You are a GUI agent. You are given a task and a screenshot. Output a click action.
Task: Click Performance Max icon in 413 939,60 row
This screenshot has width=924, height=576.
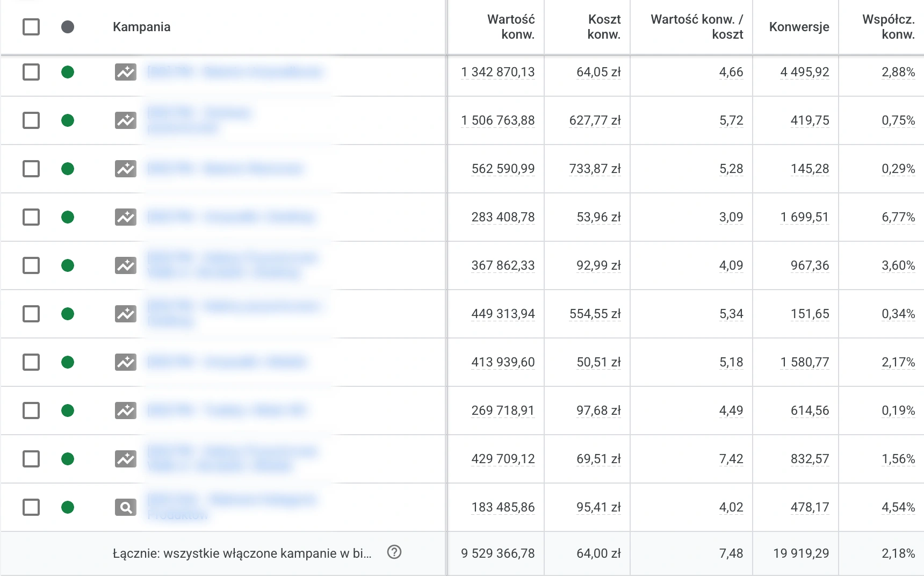tap(126, 362)
